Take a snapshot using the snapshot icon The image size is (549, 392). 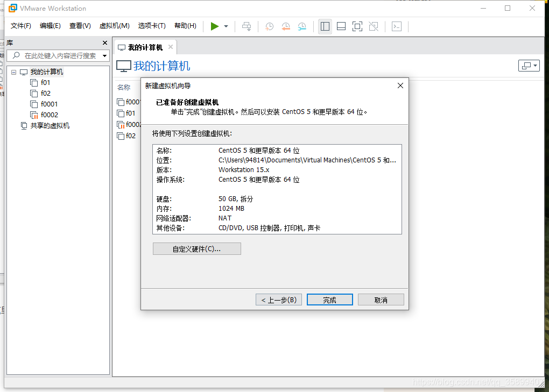[269, 26]
